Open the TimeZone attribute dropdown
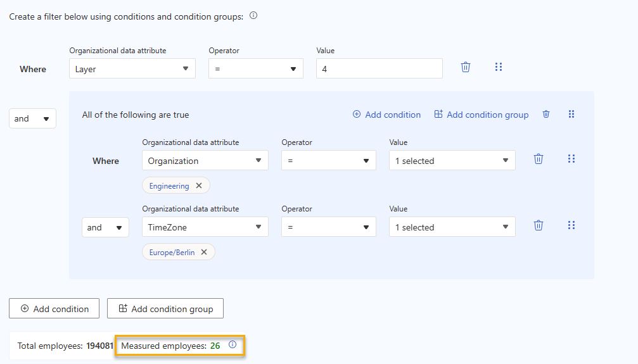638x364 pixels. [x=205, y=227]
